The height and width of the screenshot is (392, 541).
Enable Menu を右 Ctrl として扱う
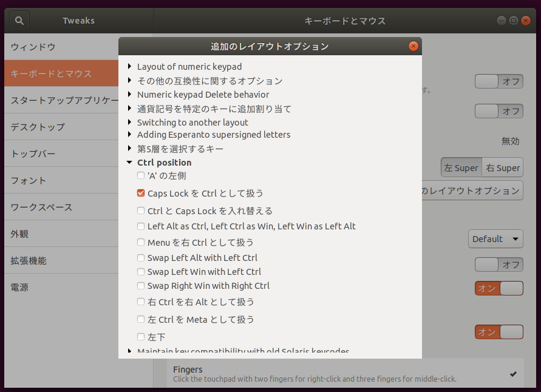[x=141, y=241]
